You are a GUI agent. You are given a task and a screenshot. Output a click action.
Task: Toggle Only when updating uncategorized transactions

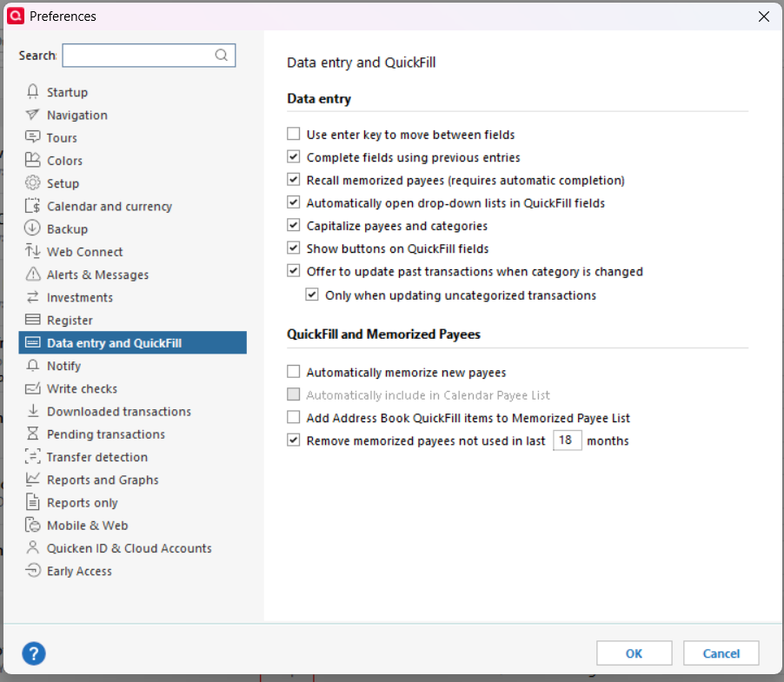tap(312, 295)
